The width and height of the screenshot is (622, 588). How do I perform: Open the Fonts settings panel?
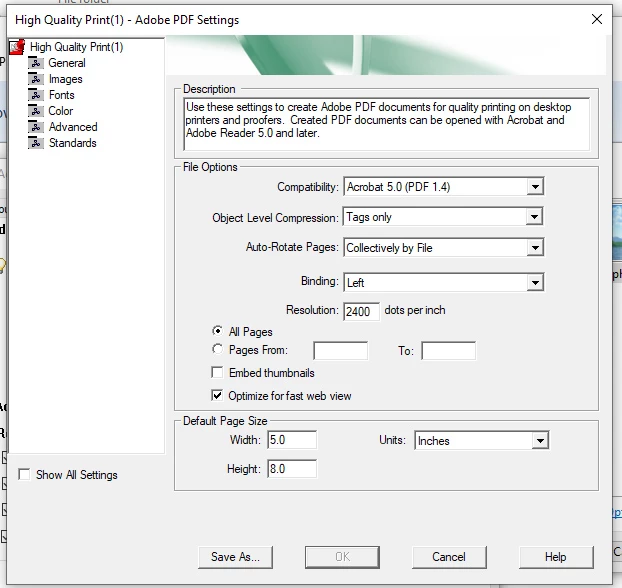pos(61,95)
